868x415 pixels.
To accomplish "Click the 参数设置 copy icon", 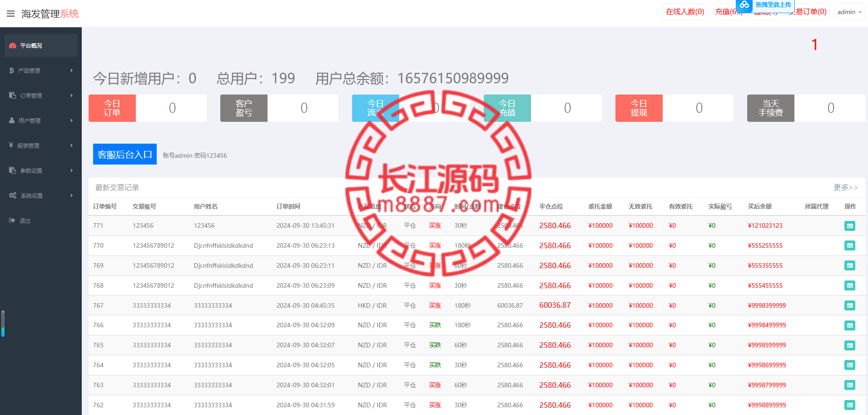I will [12, 170].
